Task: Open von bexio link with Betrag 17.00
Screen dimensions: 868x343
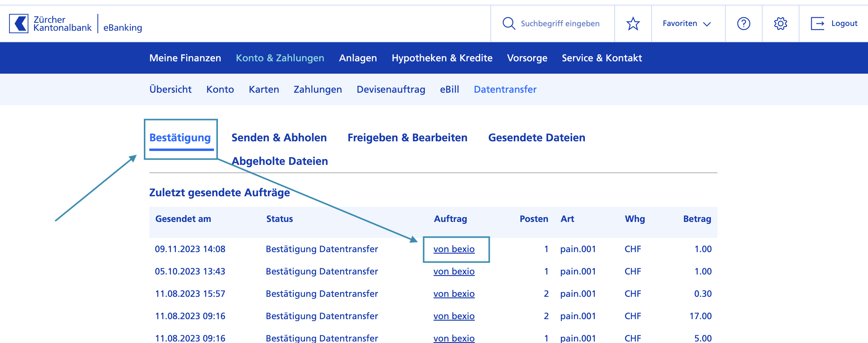Action: [454, 316]
